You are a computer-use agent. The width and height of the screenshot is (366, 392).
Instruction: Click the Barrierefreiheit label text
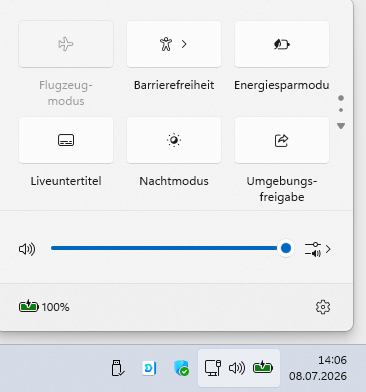[x=174, y=85]
